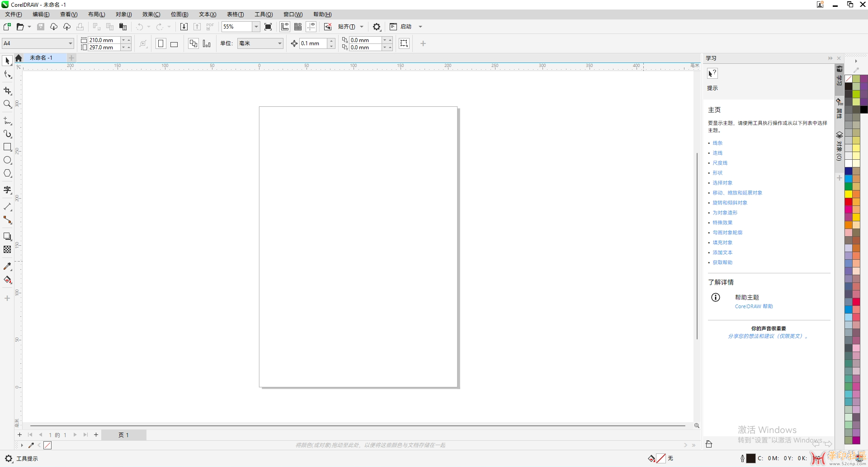Select the Connector tool
868x467 pixels.
click(x=7, y=220)
